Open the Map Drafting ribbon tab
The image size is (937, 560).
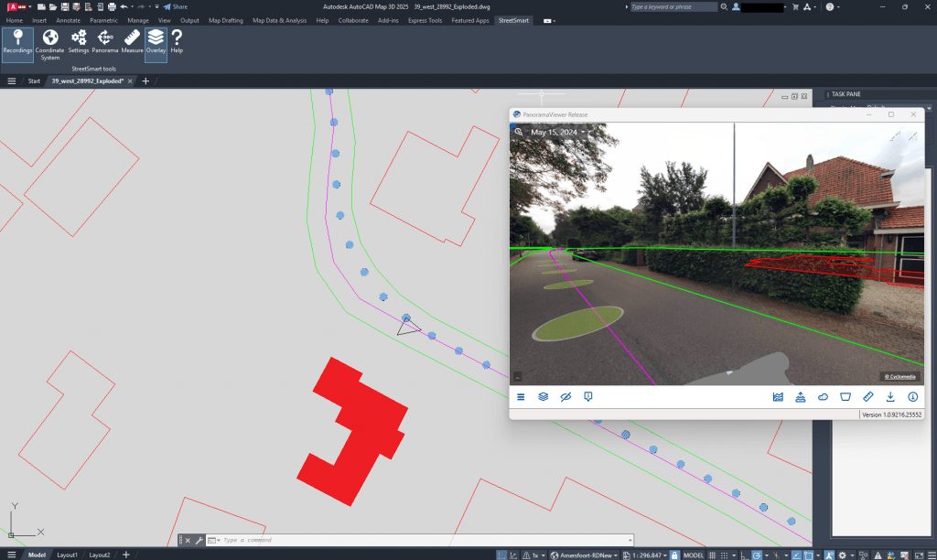click(226, 20)
